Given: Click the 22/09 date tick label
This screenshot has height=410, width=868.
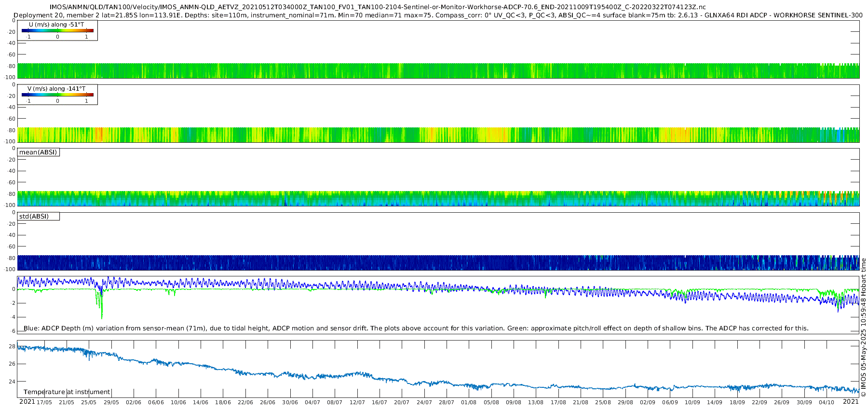Looking at the screenshot, I should tap(759, 402).
